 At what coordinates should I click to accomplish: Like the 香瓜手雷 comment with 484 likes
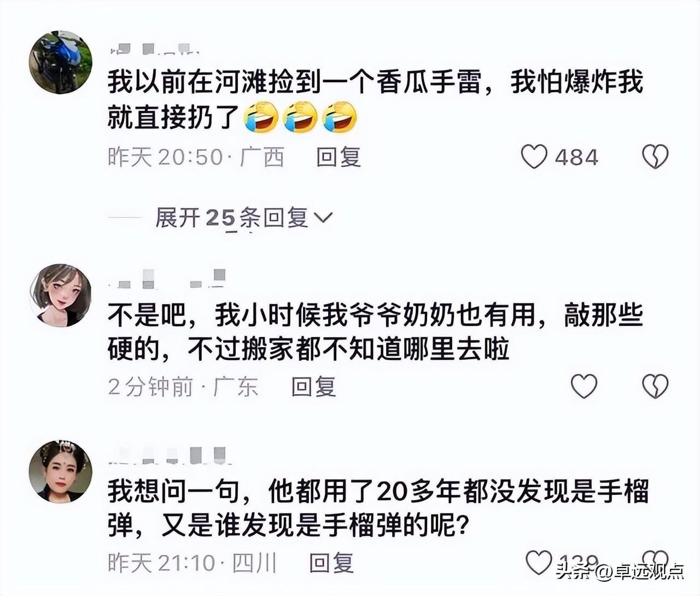click(x=534, y=156)
